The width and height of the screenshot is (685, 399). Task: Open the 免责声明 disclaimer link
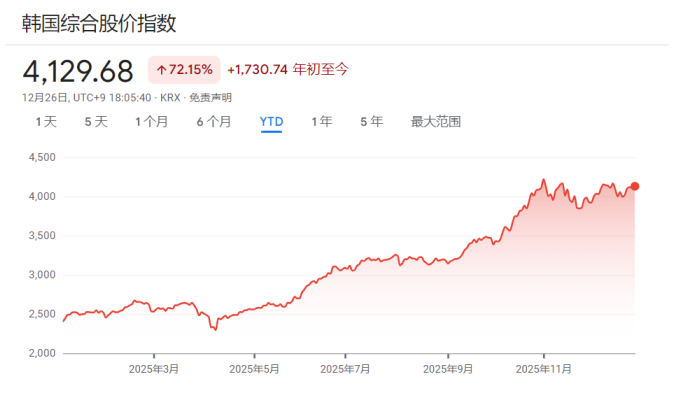(210, 97)
